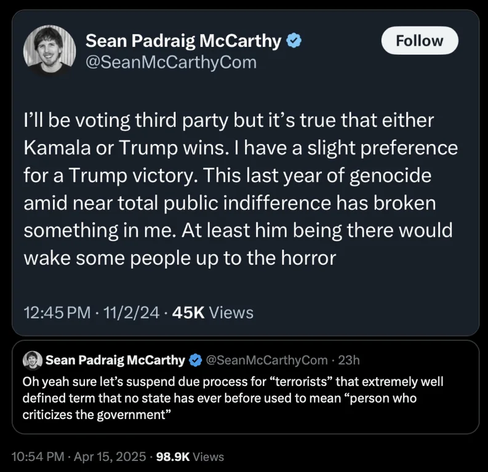Click the bold name in the quoted tweet
The image size is (488, 472).
115,360
